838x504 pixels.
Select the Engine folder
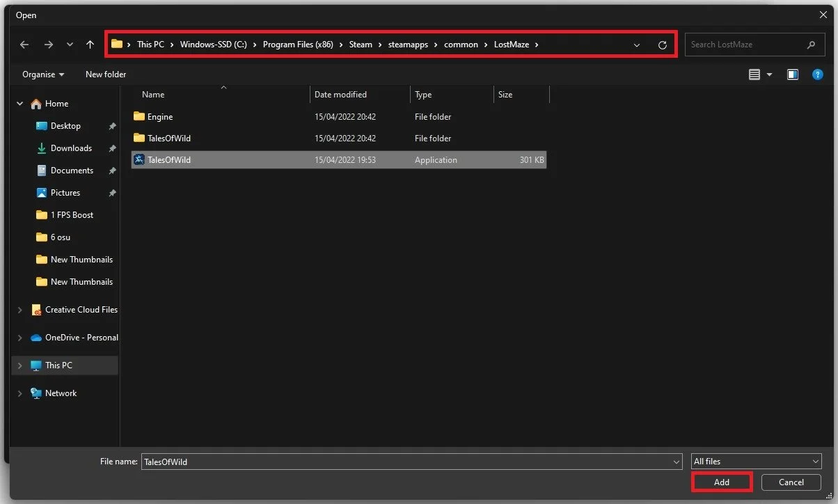pyautogui.click(x=339, y=117)
